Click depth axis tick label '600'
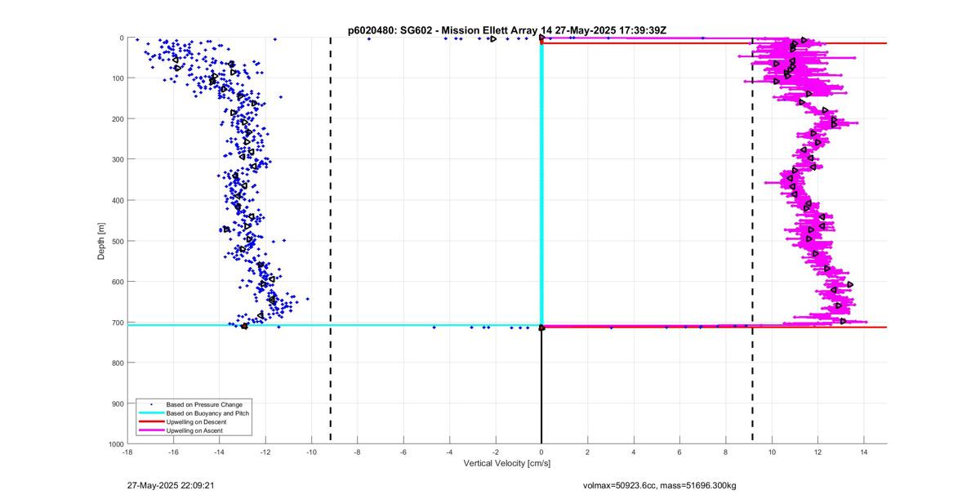 click(117, 282)
